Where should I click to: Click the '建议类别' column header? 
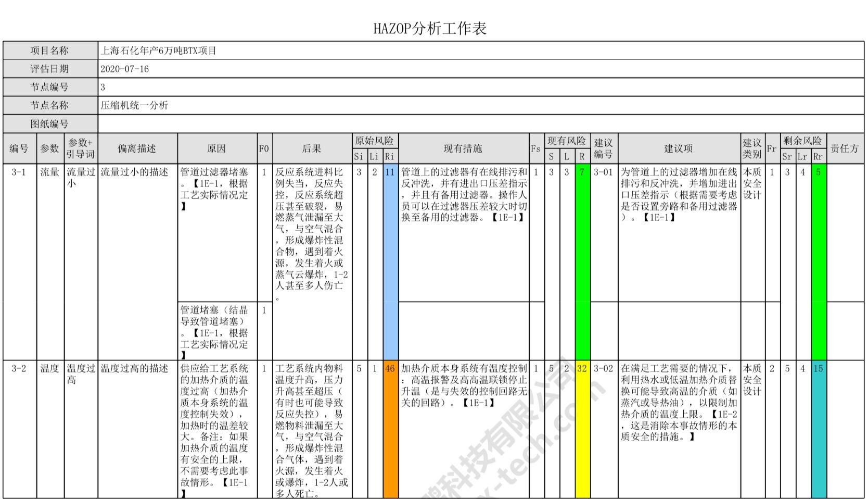coord(752,148)
